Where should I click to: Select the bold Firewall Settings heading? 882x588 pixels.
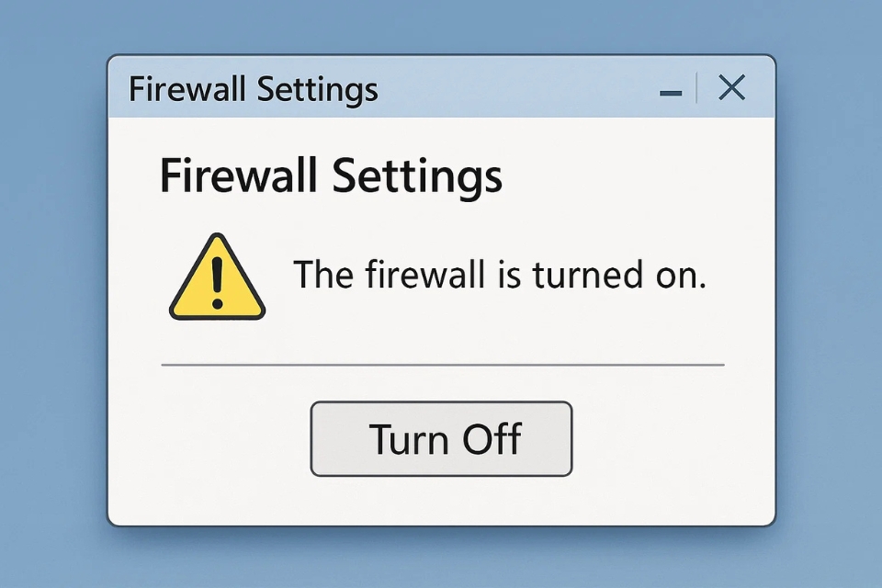(x=331, y=175)
